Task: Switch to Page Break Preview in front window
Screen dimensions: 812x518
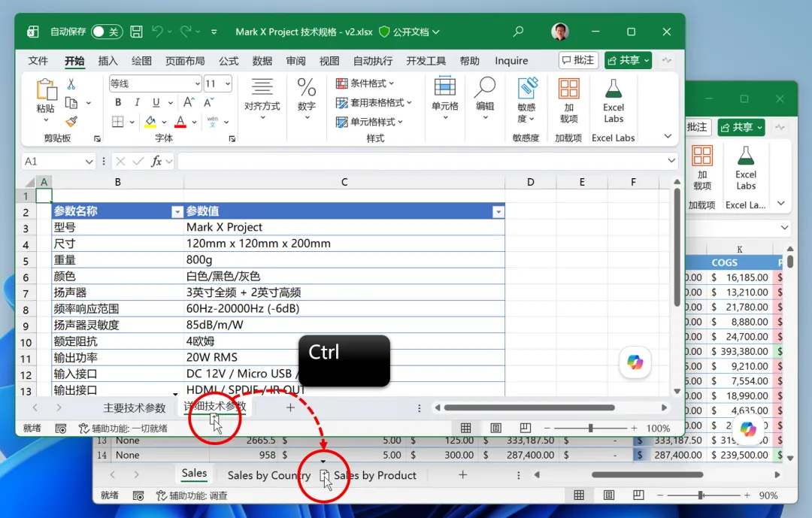Action: click(525, 428)
